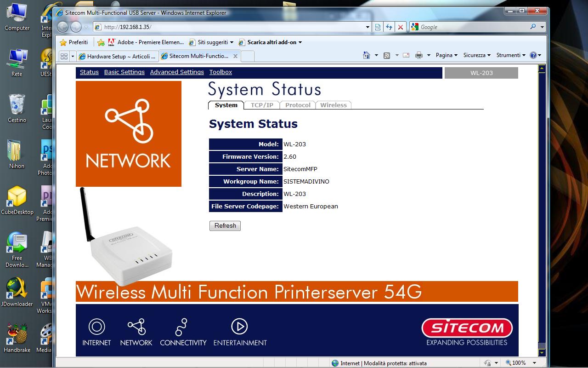This screenshot has width=588, height=368.
Task: Click in the Google search box
Action: click(x=473, y=27)
